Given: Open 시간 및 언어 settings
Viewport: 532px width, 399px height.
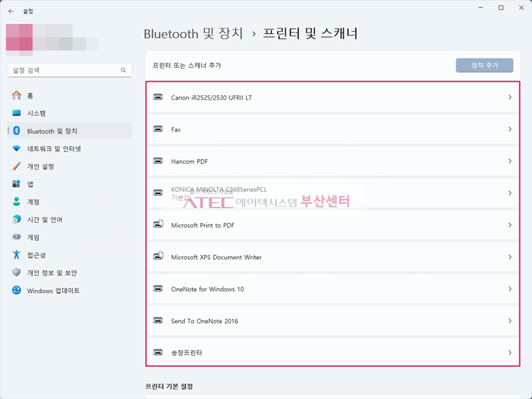Looking at the screenshot, I should [70, 219].
